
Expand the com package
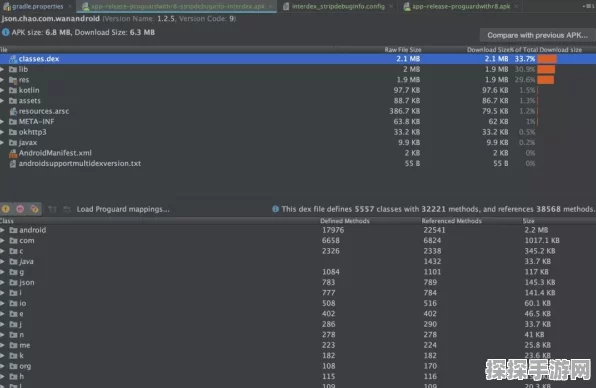point(2,241)
